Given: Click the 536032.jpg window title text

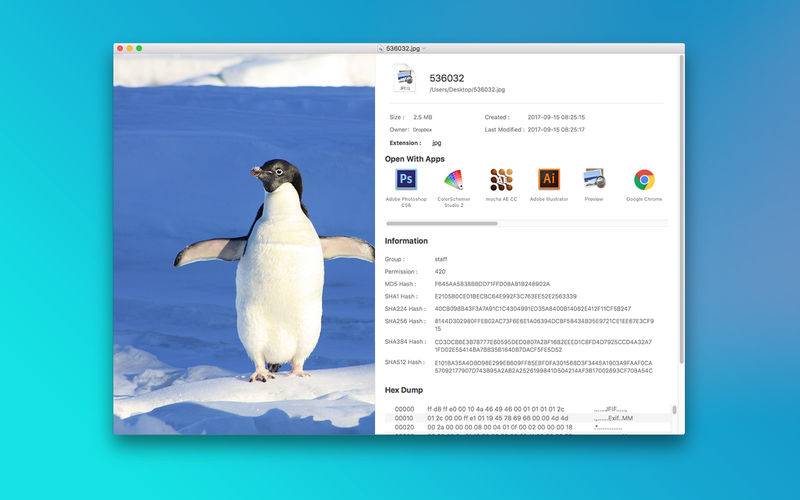Looking at the screenshot, I should click(403, 48).
